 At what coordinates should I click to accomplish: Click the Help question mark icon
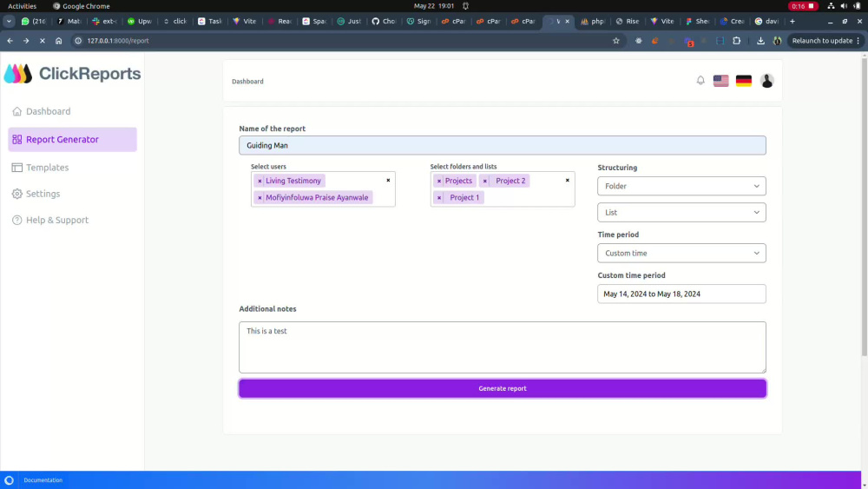pyautogui.click(x=17, y=220)
